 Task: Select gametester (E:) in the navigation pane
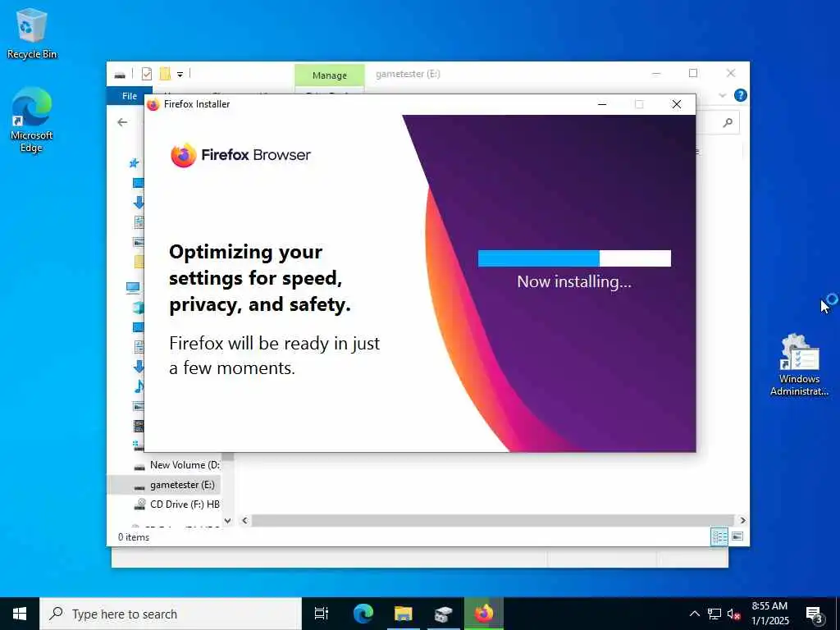[x=164, y=485]
